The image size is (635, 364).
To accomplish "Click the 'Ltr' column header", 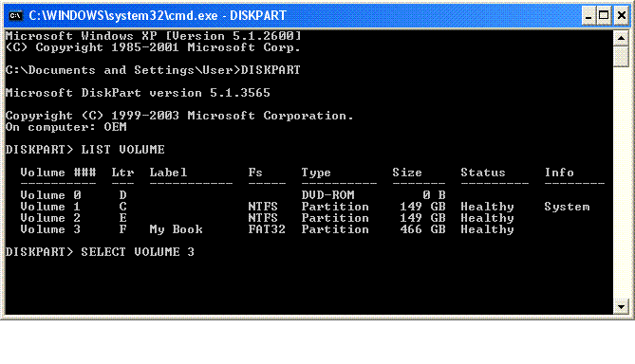I will [122, 173].
